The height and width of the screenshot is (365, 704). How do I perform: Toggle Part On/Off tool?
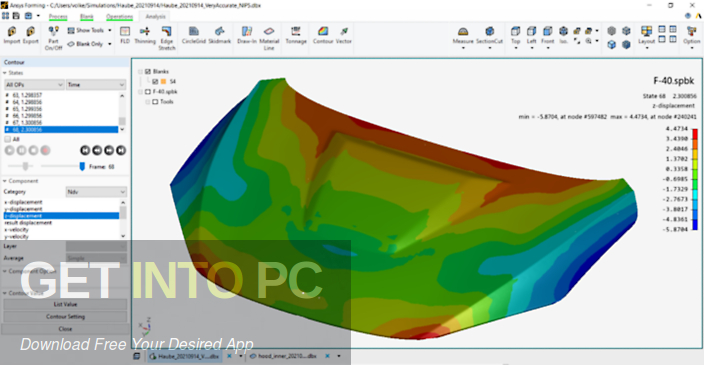[53, 38]
